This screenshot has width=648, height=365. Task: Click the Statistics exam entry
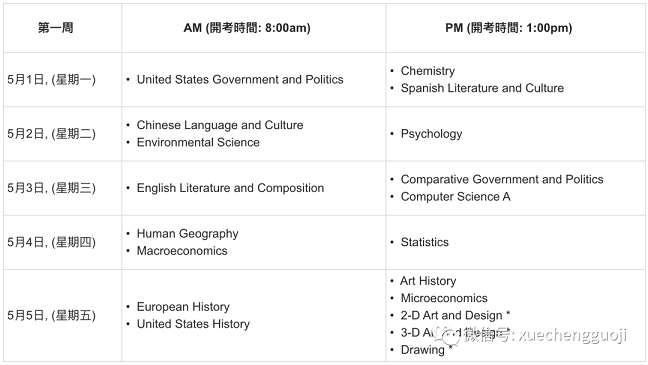pyautogui.click(x=424, y=242)
